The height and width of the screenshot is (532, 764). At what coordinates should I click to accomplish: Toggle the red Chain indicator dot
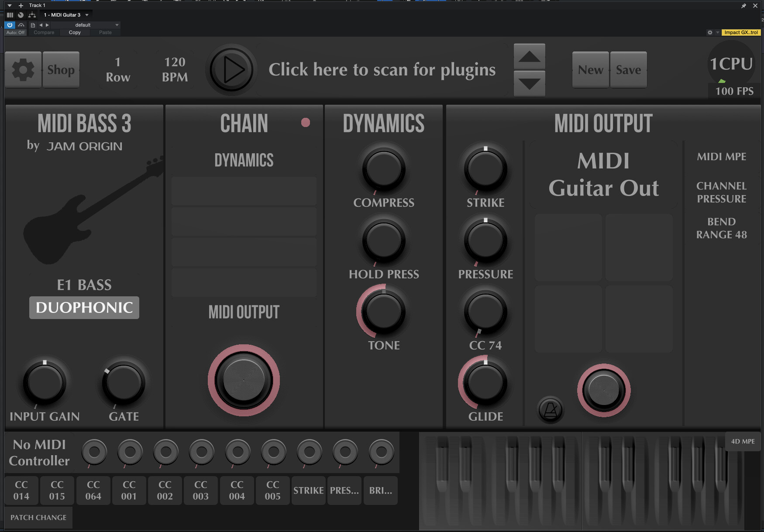[x=306, y=123]
